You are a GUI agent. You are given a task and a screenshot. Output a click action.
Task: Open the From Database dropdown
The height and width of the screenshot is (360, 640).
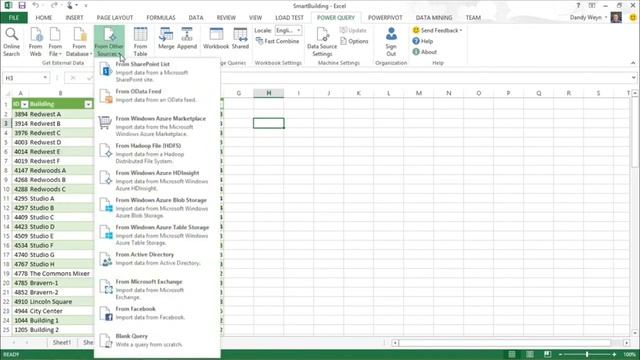79,42
